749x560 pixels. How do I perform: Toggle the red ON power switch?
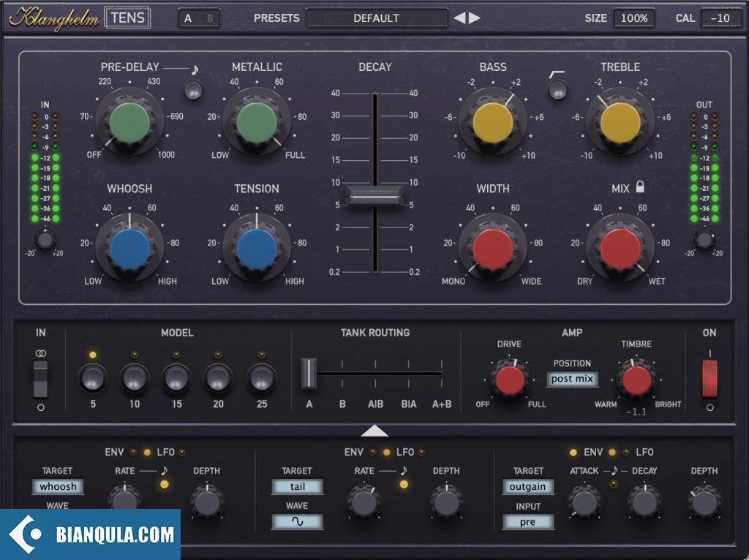pos(710,379)
